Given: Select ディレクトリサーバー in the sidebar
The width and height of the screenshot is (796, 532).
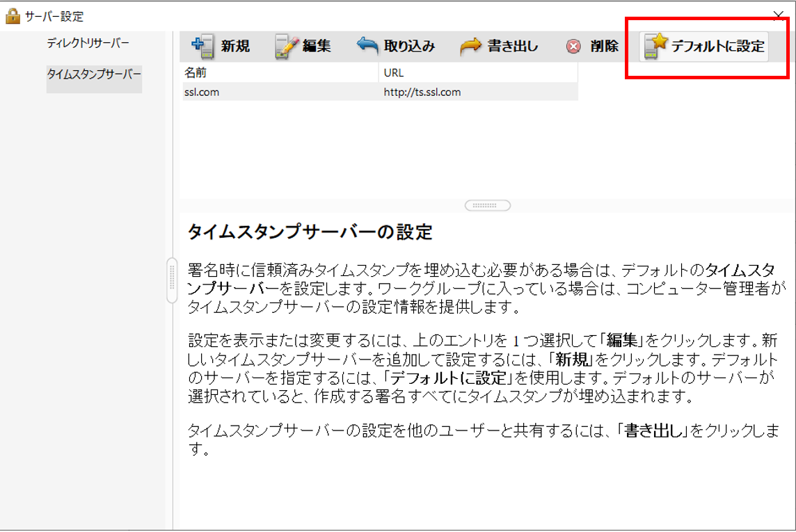Looking at the screenshot, I should [88, 44].
